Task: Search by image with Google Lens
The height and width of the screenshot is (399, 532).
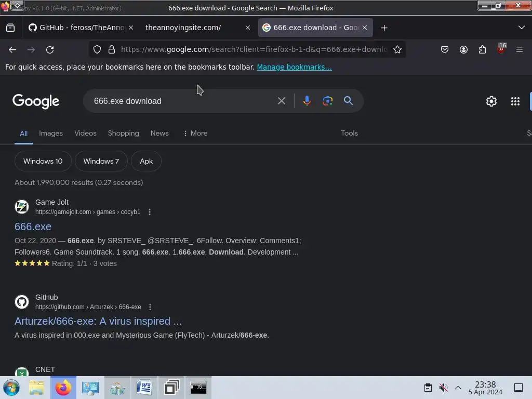Action: point(327,101)
